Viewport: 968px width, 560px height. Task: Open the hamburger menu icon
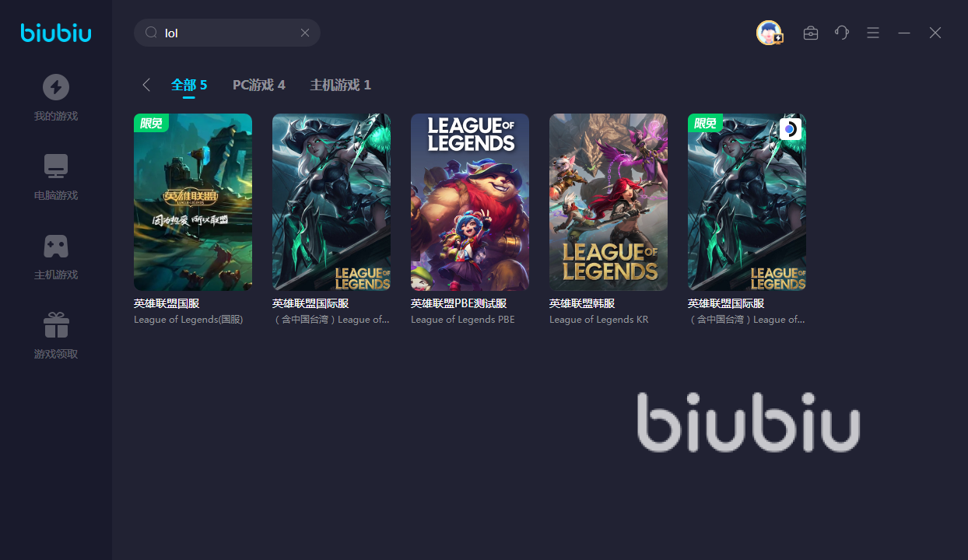873,33
